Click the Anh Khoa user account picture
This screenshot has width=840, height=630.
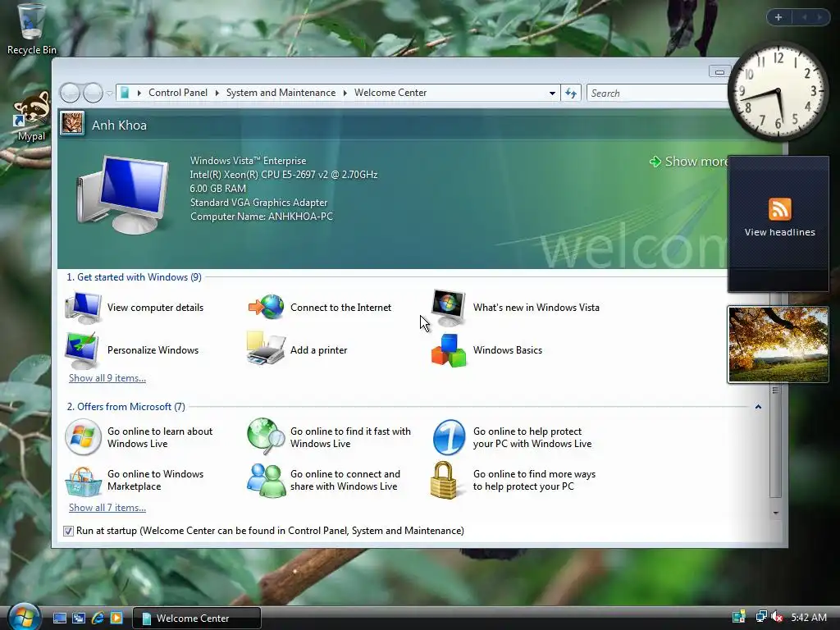pyautogui.click(x=72, y=123)
